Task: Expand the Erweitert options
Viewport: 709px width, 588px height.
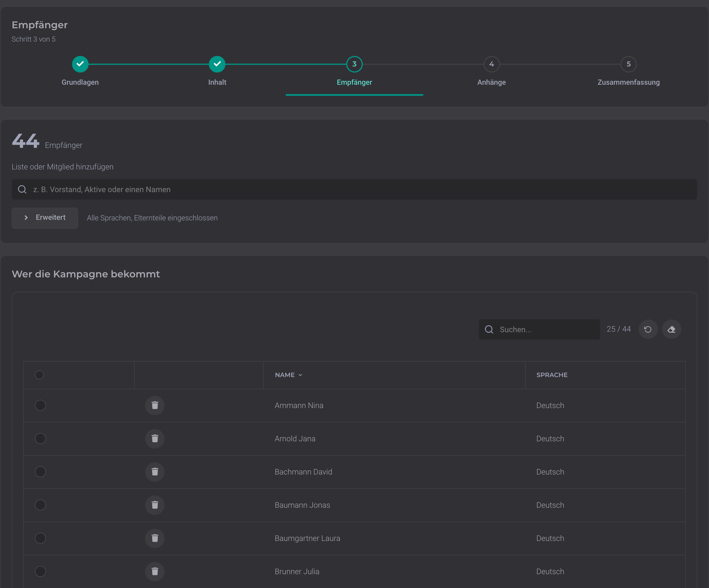Action: point(45,218)
